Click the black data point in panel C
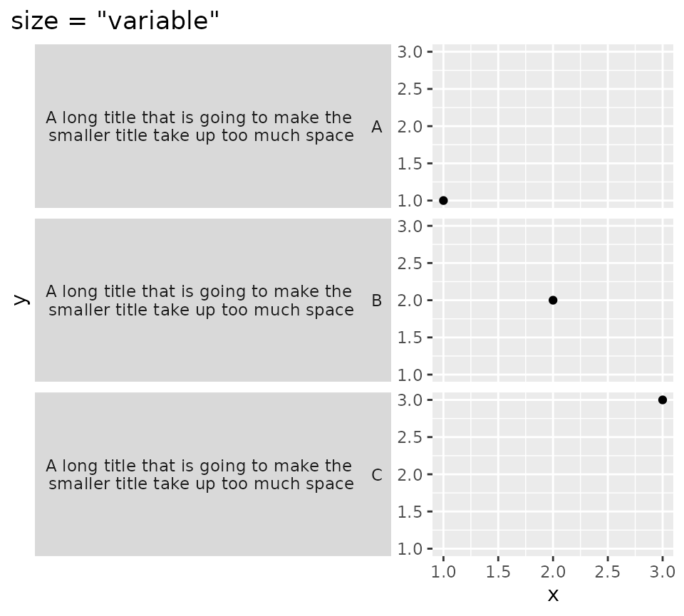 663,400
